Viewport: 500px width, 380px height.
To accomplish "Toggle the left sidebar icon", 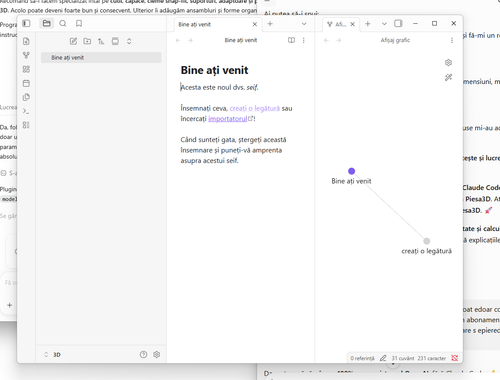I will (x=26, y=23).
